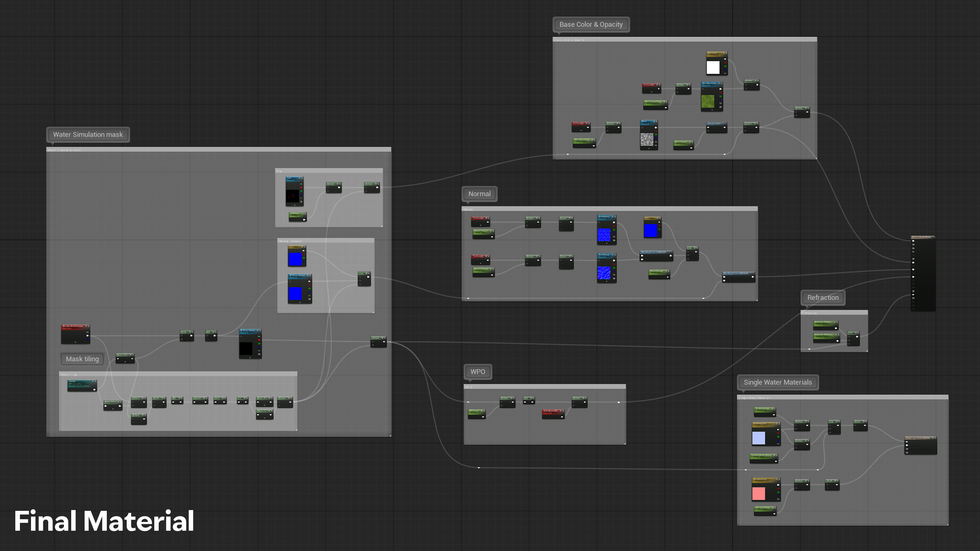Click the Mask tiling comment label
The image size is (980, 551).
82,359
